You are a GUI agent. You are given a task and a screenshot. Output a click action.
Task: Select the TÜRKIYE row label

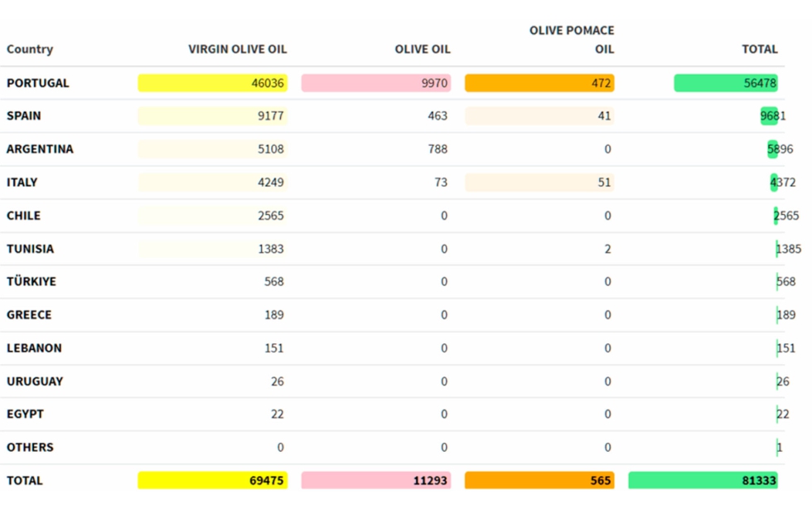[31, 281]
